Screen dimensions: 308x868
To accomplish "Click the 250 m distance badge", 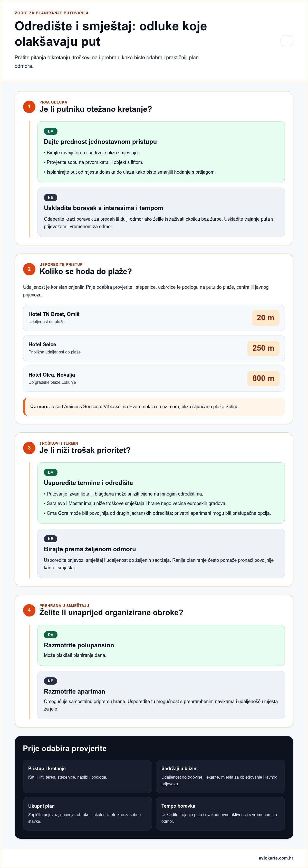I will [x=263, y=348].
